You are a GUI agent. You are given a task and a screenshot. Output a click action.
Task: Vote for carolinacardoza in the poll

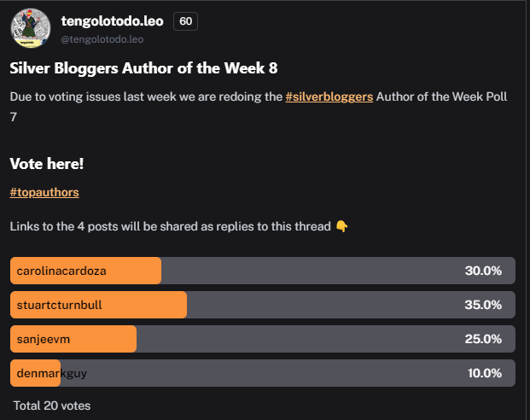263,271
